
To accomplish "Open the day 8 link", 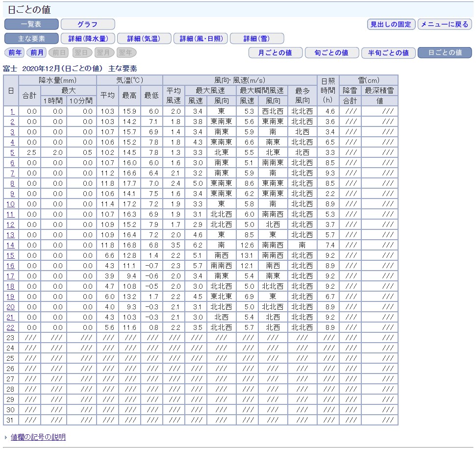I will pyautogui.click(x=12, y=184).
